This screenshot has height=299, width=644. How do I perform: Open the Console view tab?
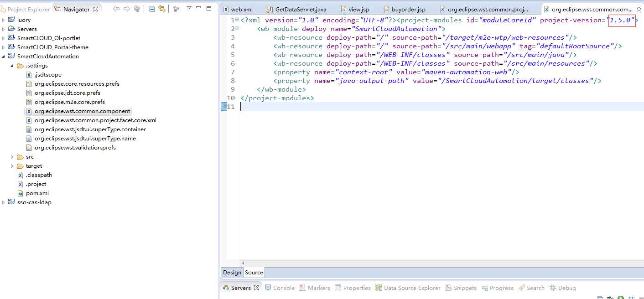point(280,288)
